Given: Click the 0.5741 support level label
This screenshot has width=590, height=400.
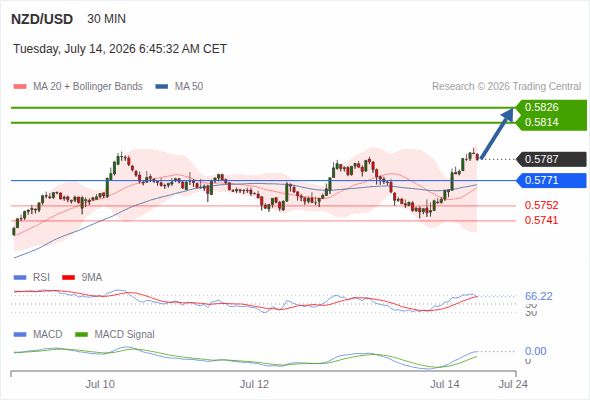Looking at the screenshot, I should tap(541, 221).
